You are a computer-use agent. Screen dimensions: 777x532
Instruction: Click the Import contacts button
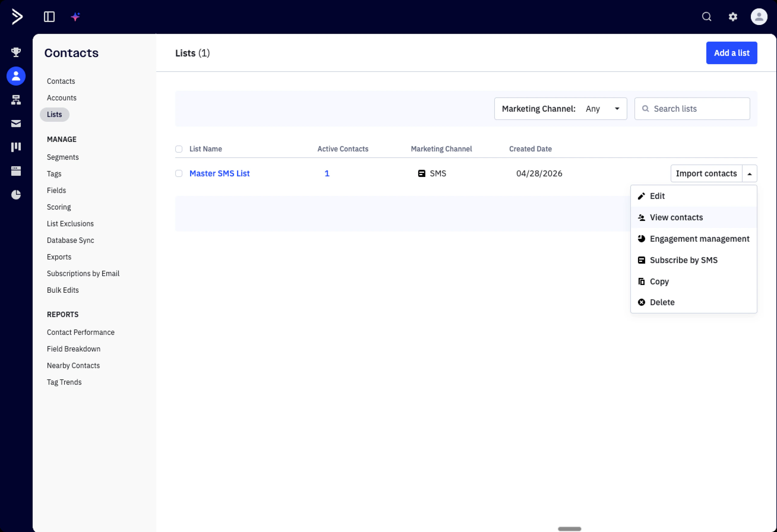[x=706, y=173]
